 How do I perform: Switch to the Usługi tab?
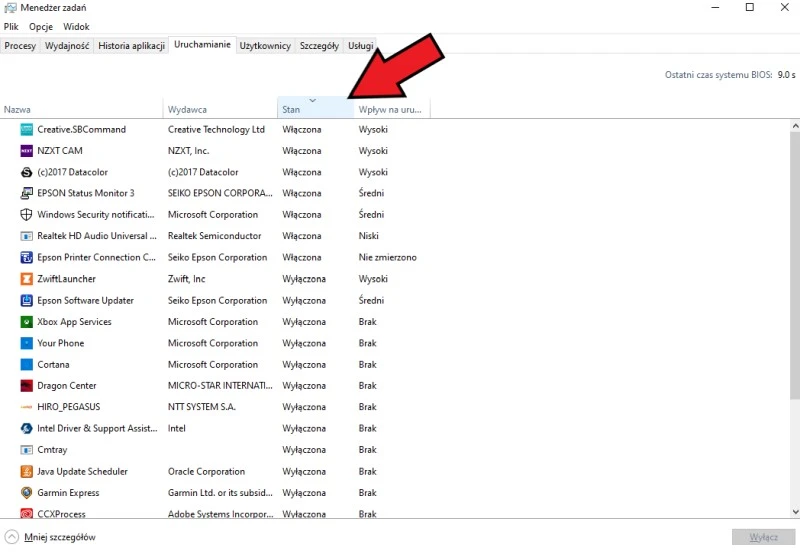361,46
